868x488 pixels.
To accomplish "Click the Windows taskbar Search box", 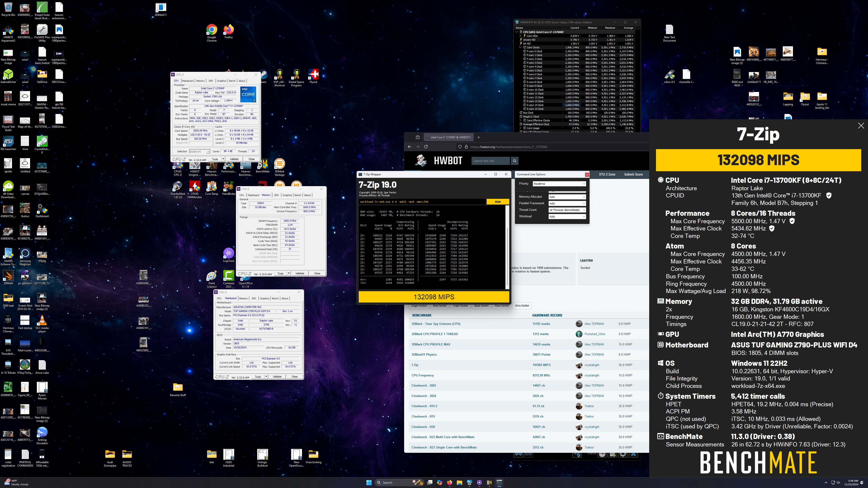I will tap(399, 483).
